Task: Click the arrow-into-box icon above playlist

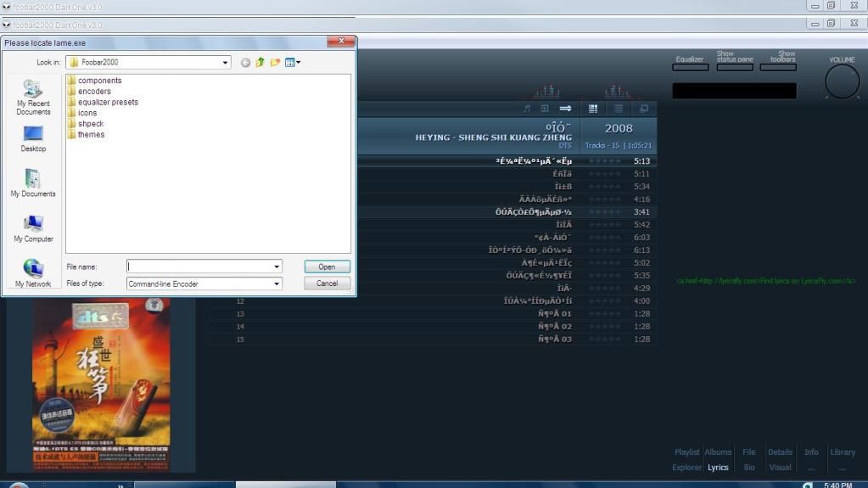Action: pyautogui.click(x=545, y=109)
